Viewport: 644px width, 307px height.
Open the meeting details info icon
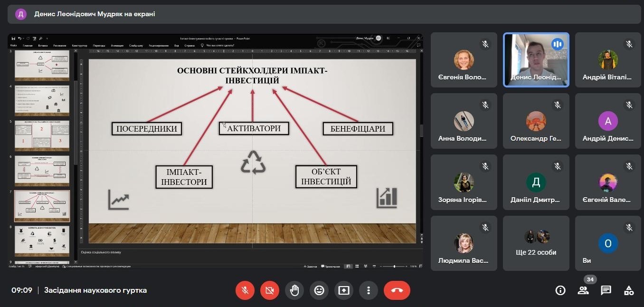(x=560, y=290)
